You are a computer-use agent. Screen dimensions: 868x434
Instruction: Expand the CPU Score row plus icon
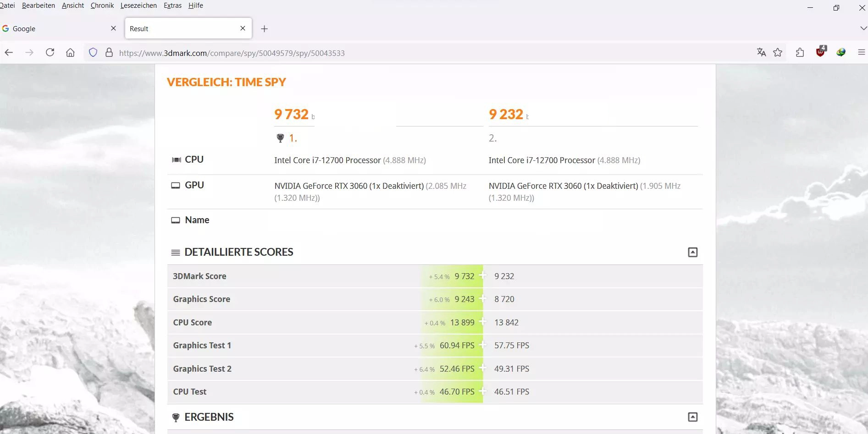pyautogui.click(x=482, y=321)
